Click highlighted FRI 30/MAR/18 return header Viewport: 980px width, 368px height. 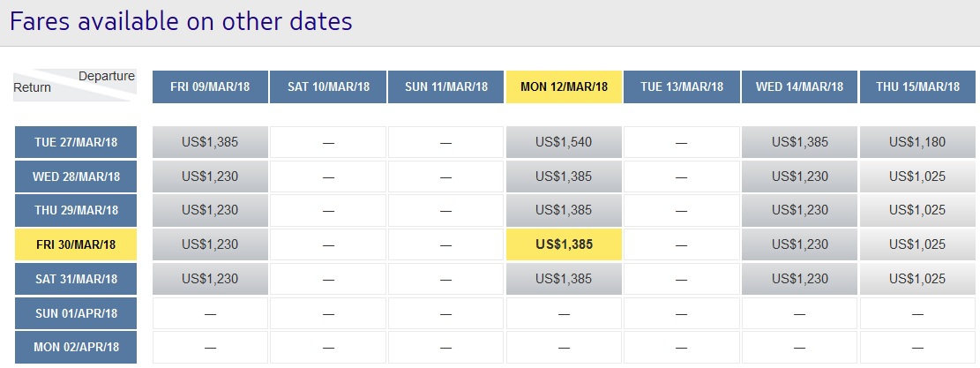pos(76,244)
